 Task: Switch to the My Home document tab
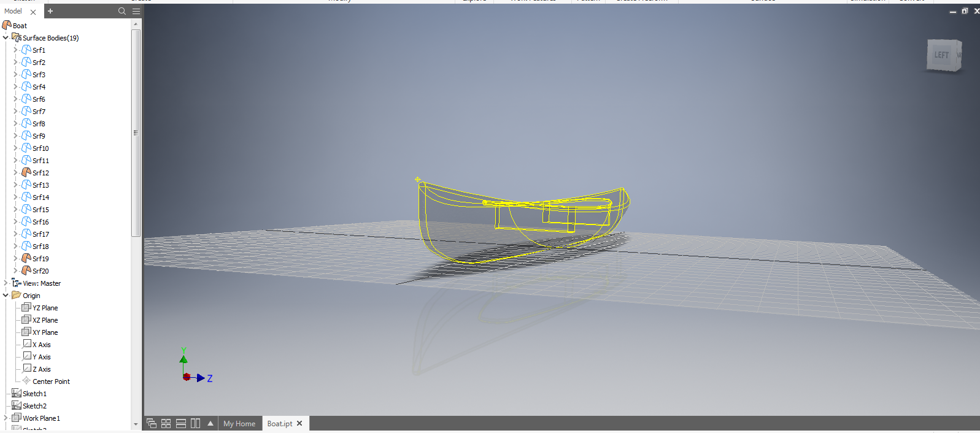pos(239,423)
